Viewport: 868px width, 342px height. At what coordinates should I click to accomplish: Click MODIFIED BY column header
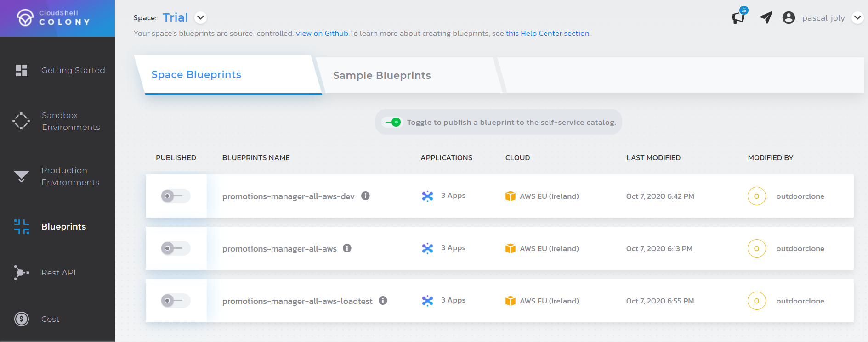pos(771,158)
